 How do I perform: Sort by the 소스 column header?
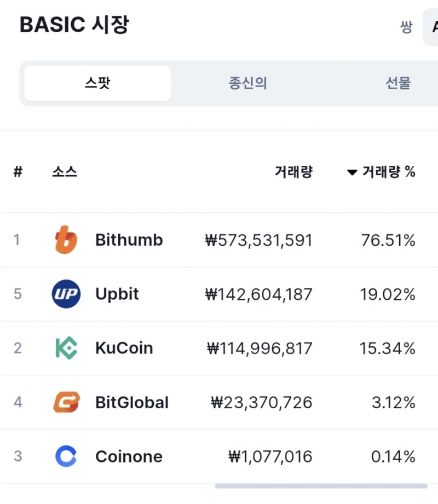[x=65, y=172]
